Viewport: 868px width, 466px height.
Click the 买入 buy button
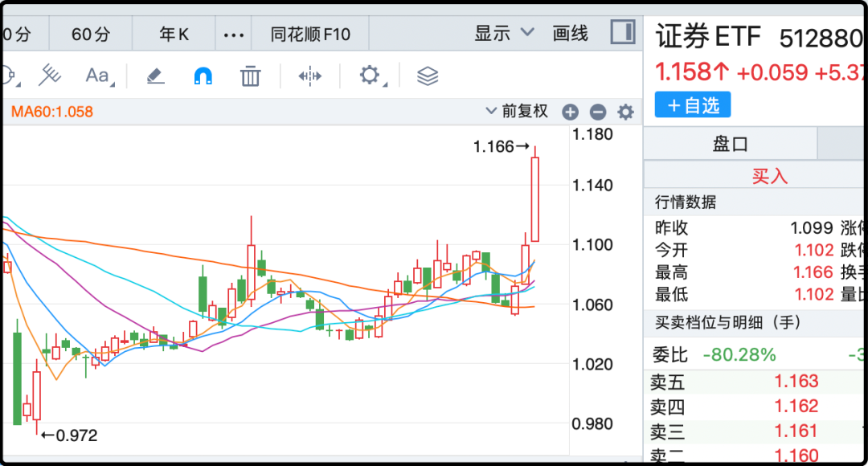click(769, 176)
